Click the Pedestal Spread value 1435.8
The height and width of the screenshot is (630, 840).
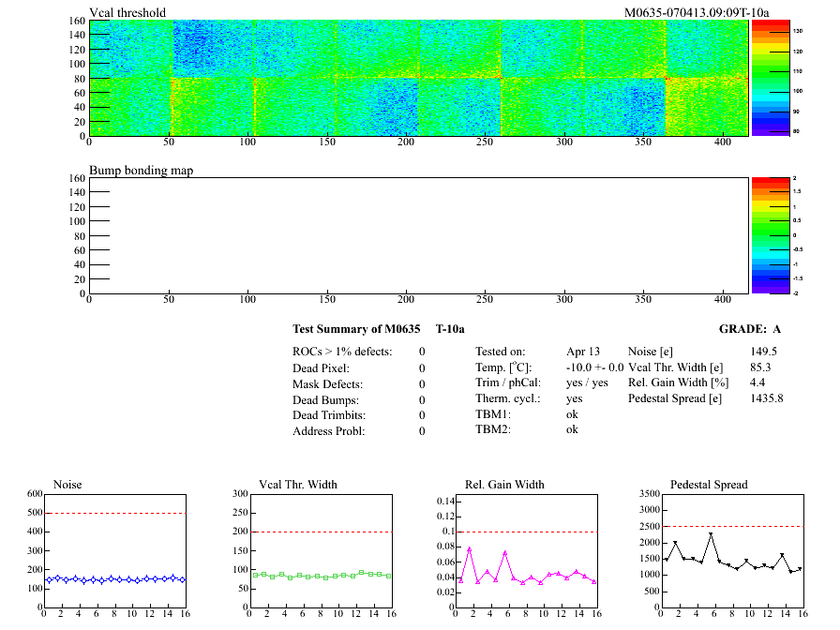point(766,399)
